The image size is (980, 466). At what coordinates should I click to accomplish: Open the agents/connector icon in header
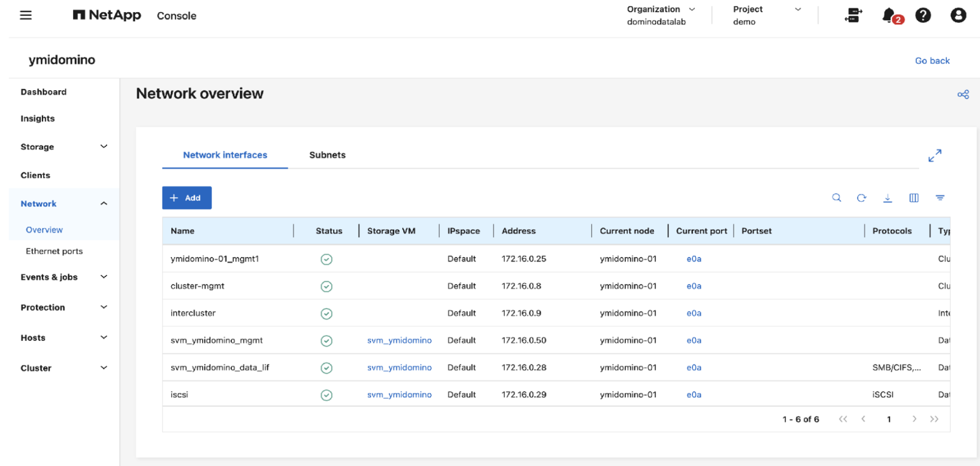[x=853, y=15]
